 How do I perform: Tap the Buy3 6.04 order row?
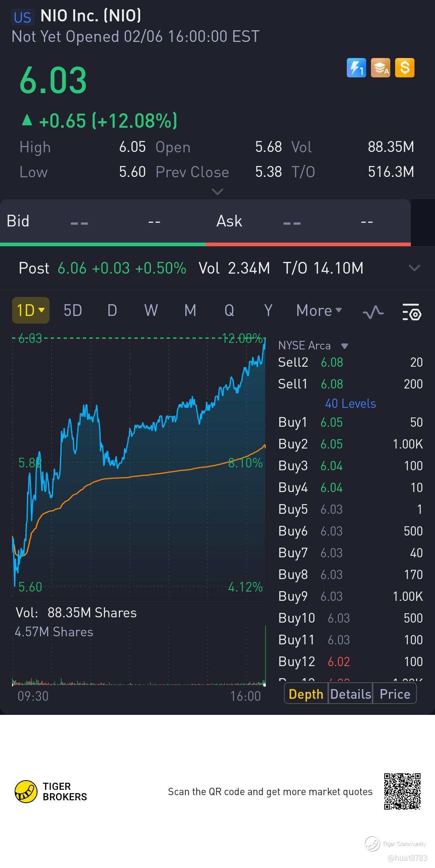350,465
